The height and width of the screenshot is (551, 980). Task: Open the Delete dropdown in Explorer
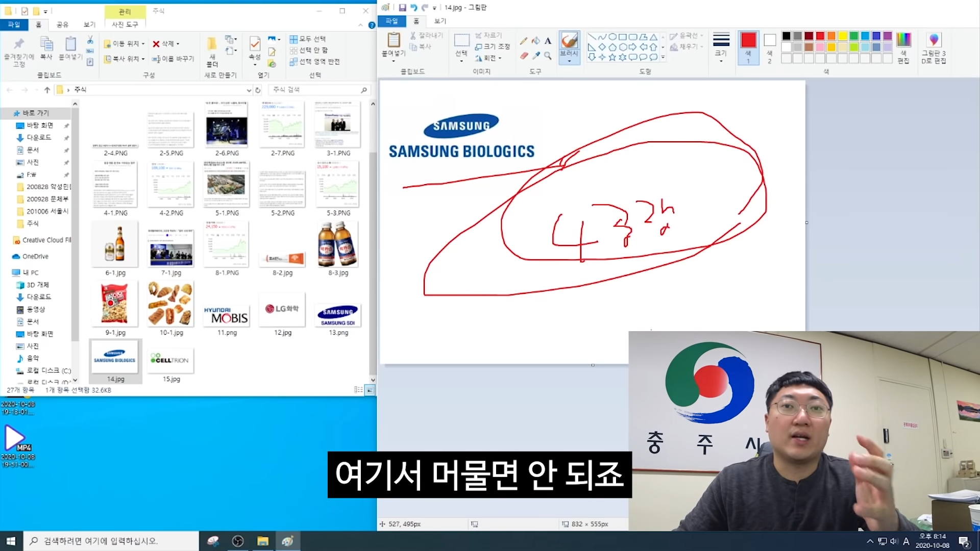[x=166, y=44]
